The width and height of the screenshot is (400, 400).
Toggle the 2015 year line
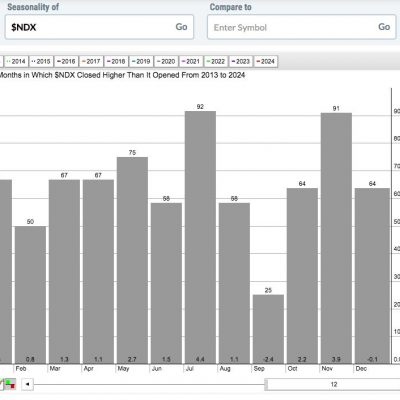pyautogui.click(x=41, y=61)
